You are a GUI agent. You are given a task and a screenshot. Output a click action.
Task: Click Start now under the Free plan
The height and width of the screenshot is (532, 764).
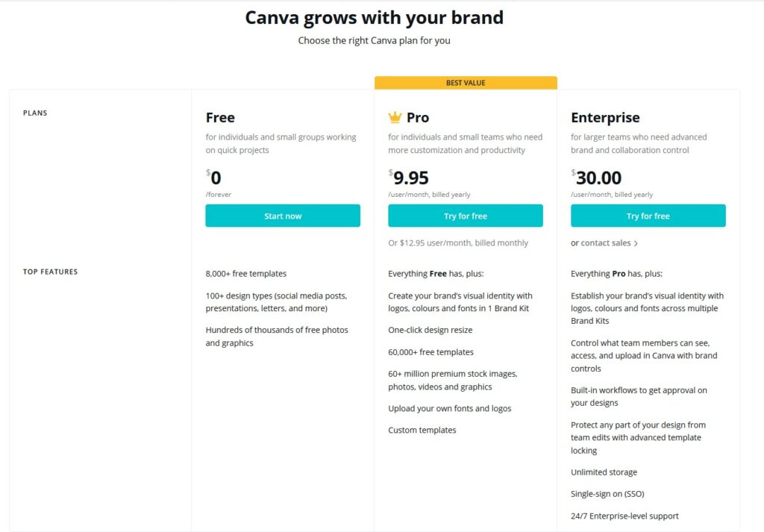point(283,215)
